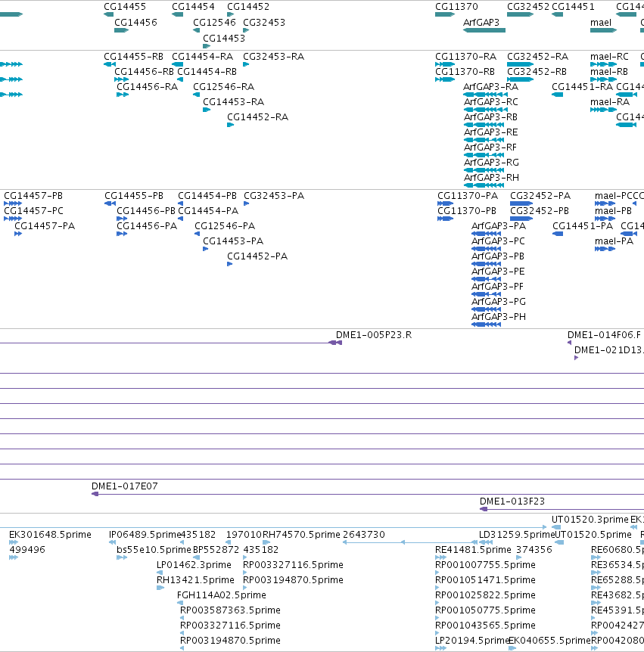Viewport: 644px width, 652px height.
Task: Click the arrow glyph beneath DME1-017E07
Action: point(95,494)
